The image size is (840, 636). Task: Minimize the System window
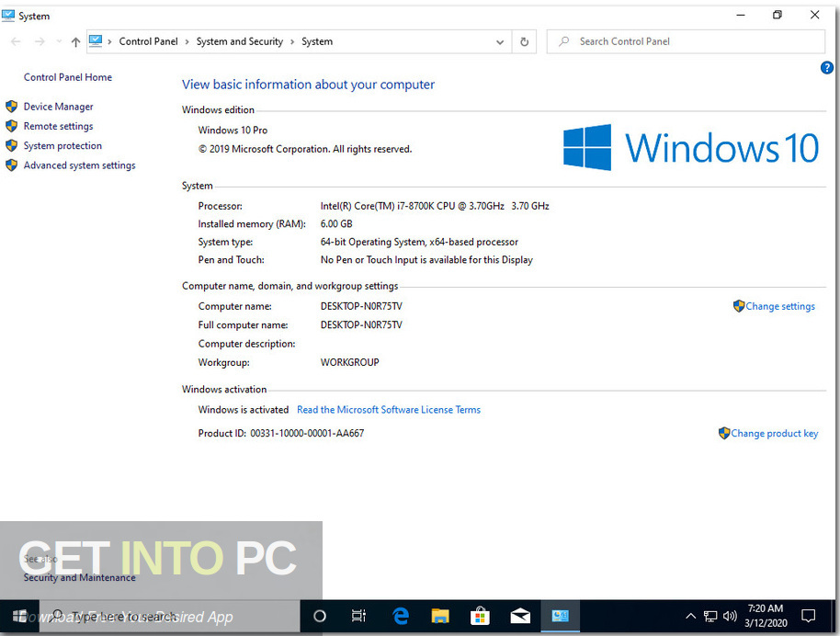(x=741, y=15)
